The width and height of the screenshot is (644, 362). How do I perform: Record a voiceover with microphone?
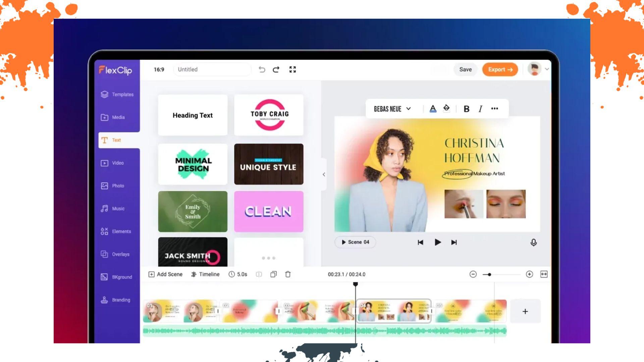(x=533, y=242)
